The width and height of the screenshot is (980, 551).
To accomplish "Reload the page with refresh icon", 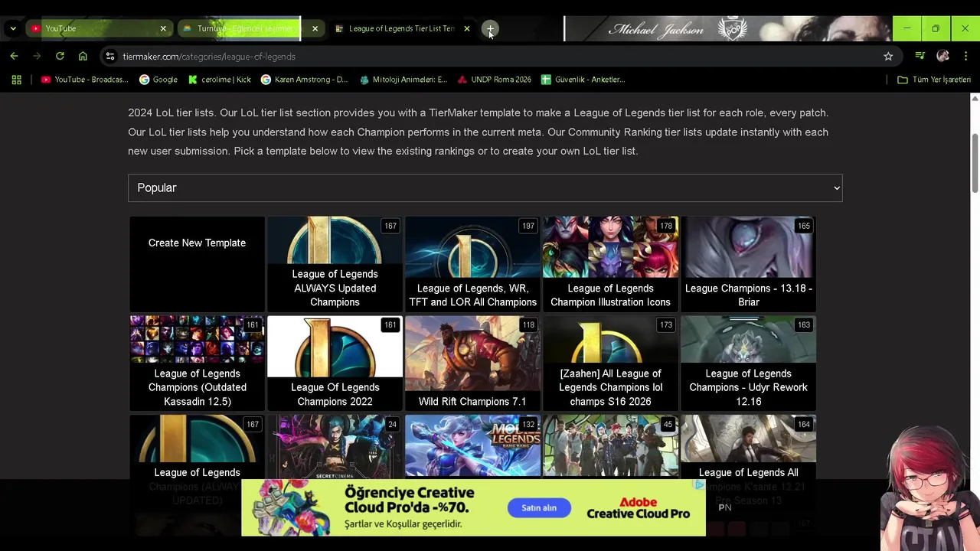I will click(x=60, y=56).
